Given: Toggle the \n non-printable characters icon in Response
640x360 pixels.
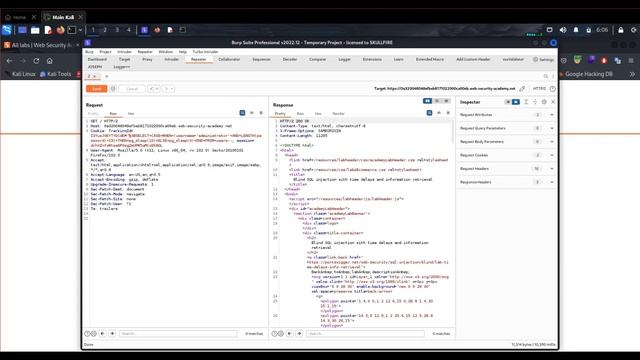Looking at the screenshot, I should click(x=439, y=113).
